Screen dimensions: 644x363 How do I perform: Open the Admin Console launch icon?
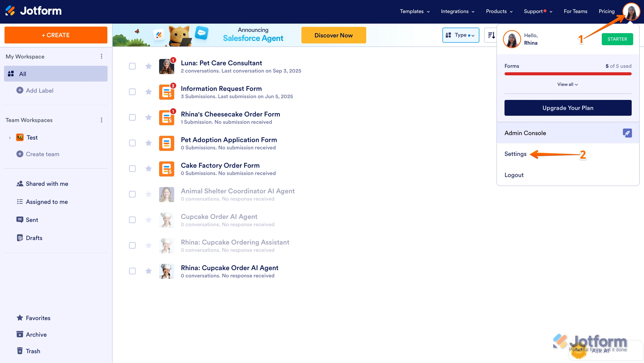[627, 133]
